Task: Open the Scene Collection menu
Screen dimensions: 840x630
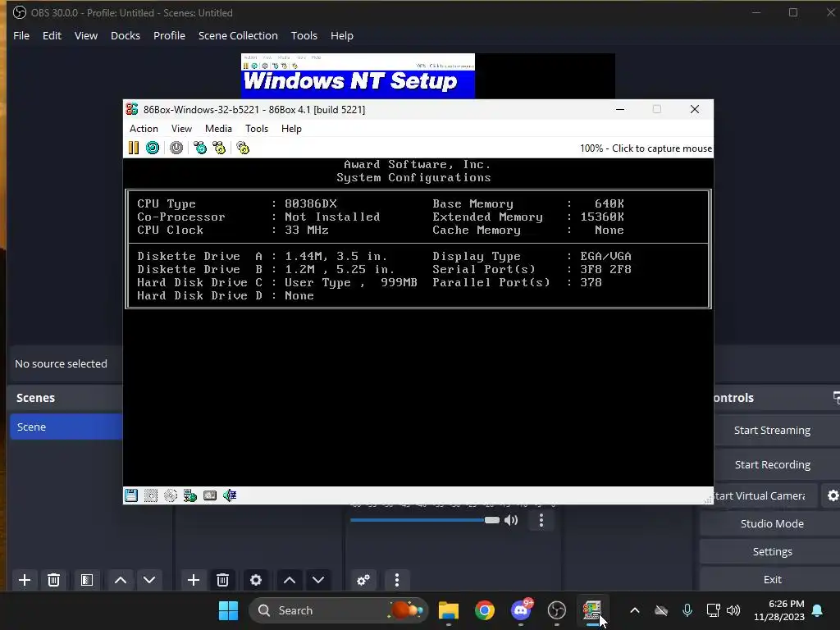Action: coord(238,35)
